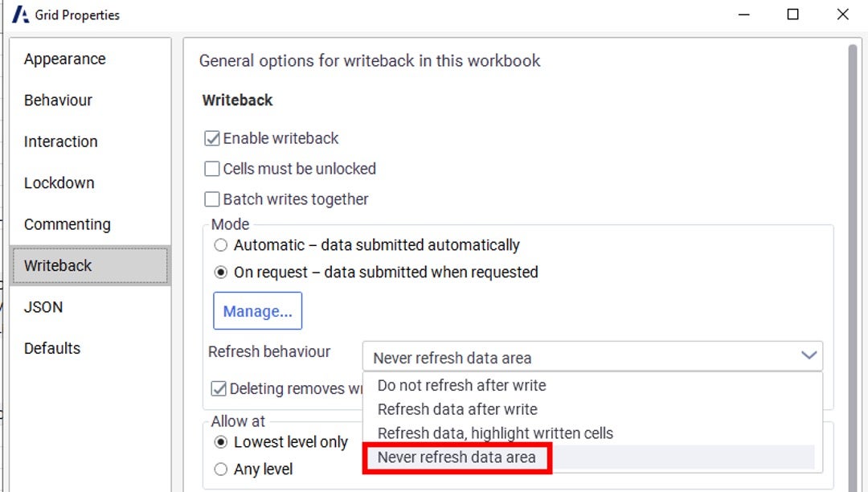Image resolution: width=868 pixels, height=492 pixels.
Task: Go to the JSON settings page
Action: coord(43,307)
